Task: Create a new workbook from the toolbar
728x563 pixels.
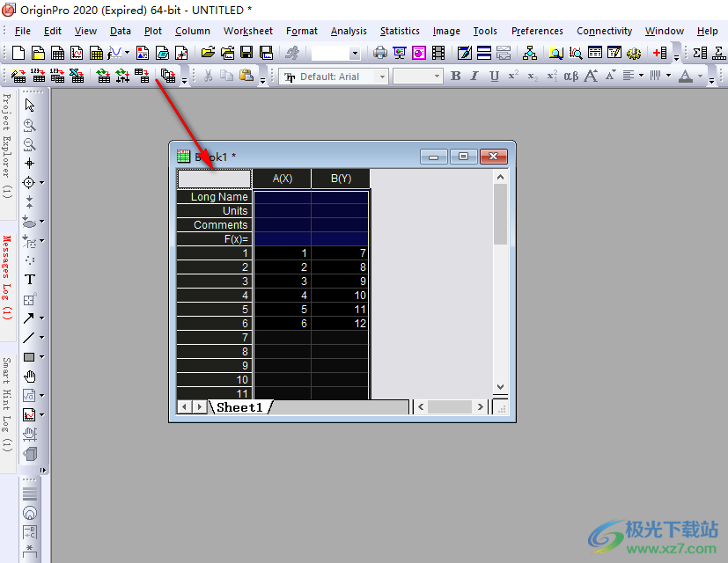Action: (57, 53)
